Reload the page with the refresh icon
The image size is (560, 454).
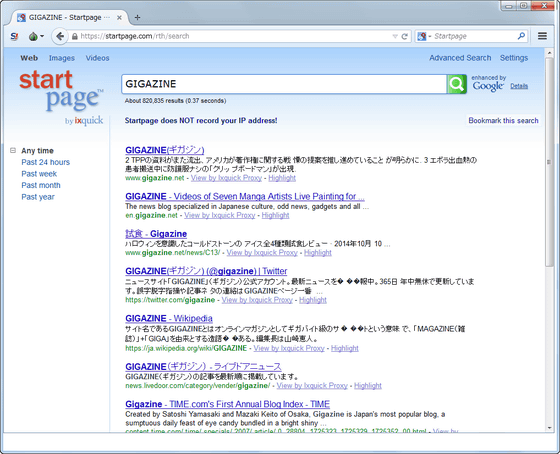click(405, 36)
